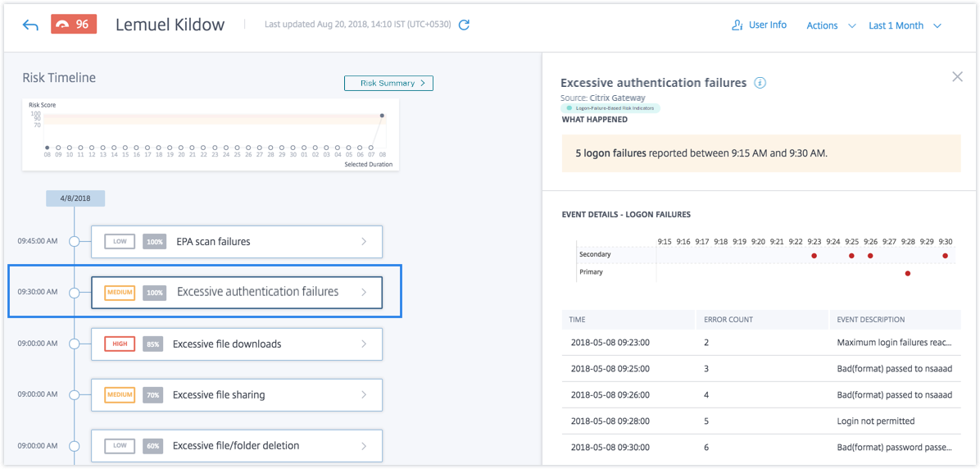Click the 09:45 AM timeline circle marker
980x469 pixels.
point(75,242)
